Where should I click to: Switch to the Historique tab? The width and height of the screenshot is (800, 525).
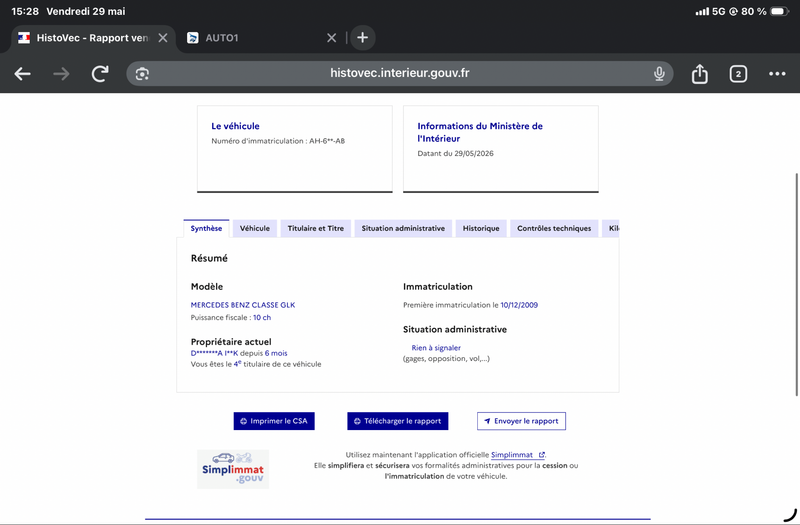point(481,228)
